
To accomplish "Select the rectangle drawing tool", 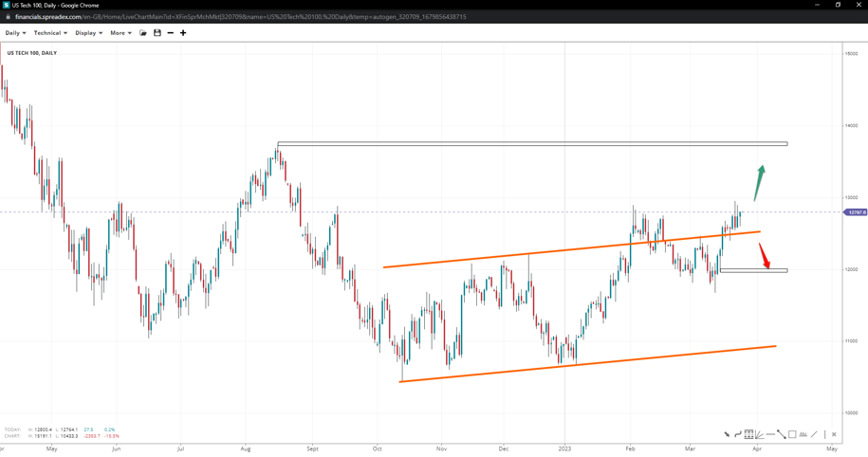I will coord(792,434).
